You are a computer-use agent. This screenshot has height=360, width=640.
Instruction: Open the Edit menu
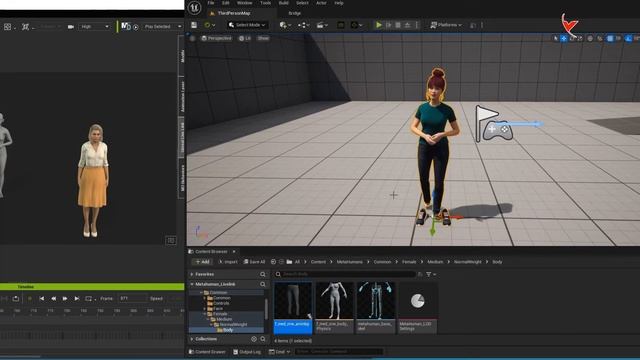point(226,3)
